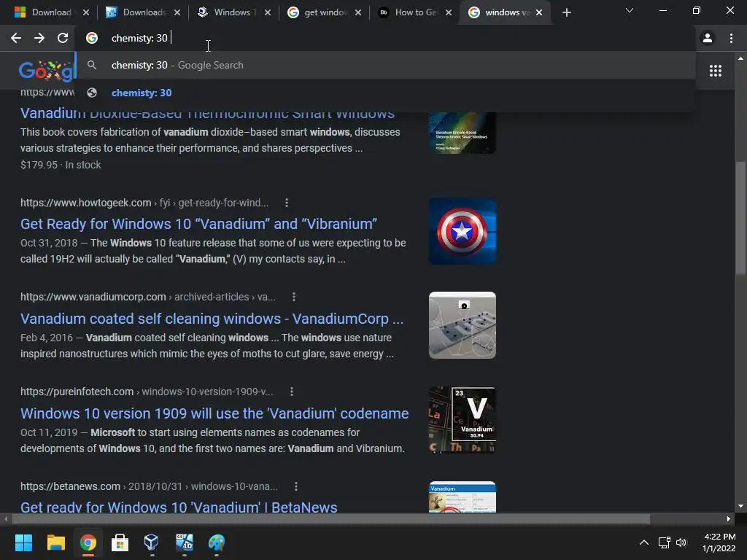Open the Windows Start menu
The height and width of the screenshot is (560, 747).
point(23,542)
